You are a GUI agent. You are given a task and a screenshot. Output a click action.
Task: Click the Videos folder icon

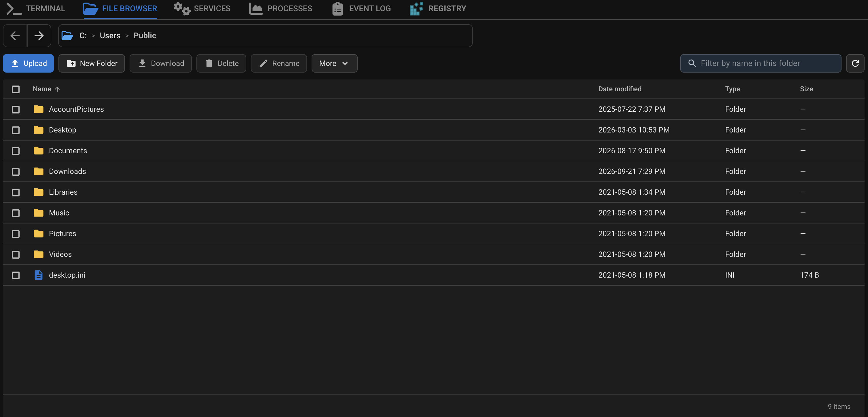(x=38, y=254)
